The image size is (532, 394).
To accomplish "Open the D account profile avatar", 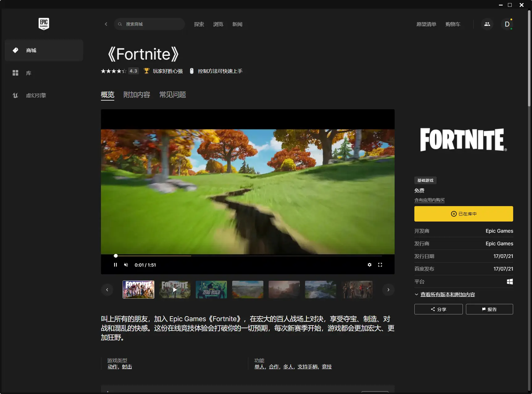I will tap(507, 24).
